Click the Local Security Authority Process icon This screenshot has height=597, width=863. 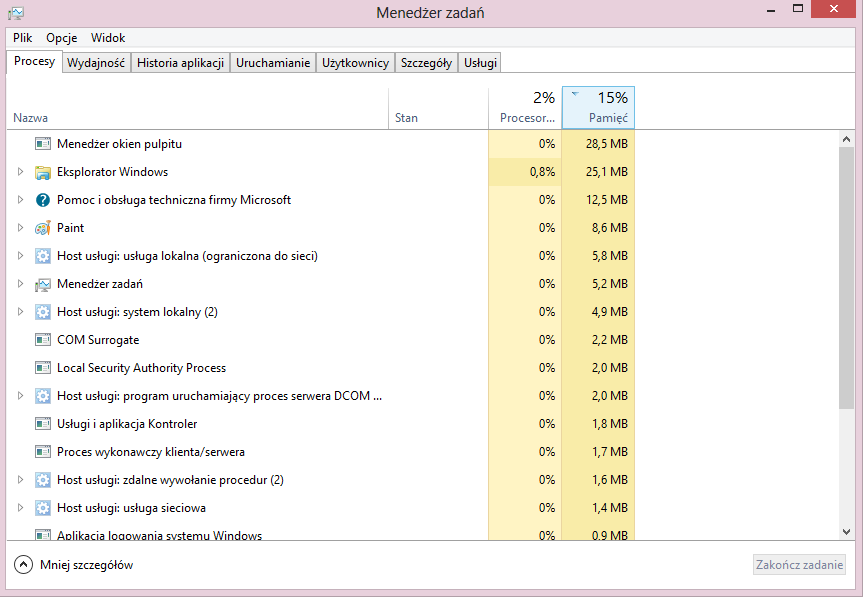coord(42,368)
